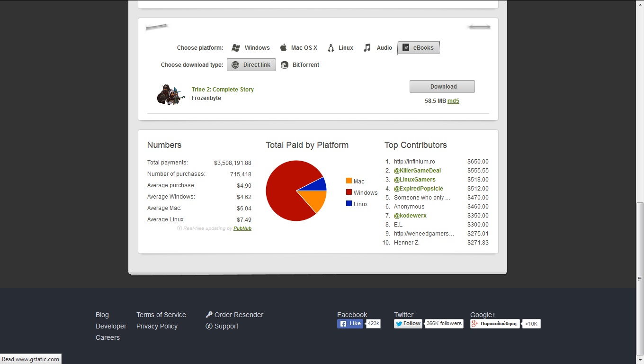This screenshot has height=364, width=644.
Task: Click the Direct link globe icon
Action: (235, 65)
